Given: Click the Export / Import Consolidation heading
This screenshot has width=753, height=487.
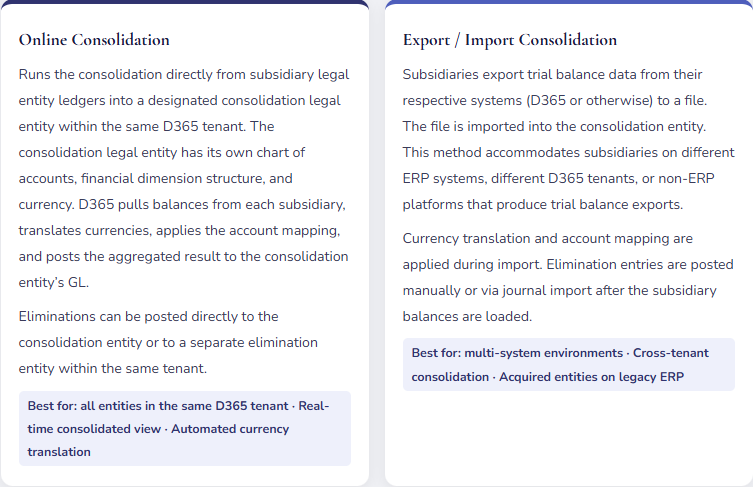Looking at the screenshot, I should click(x=510, y=40).
